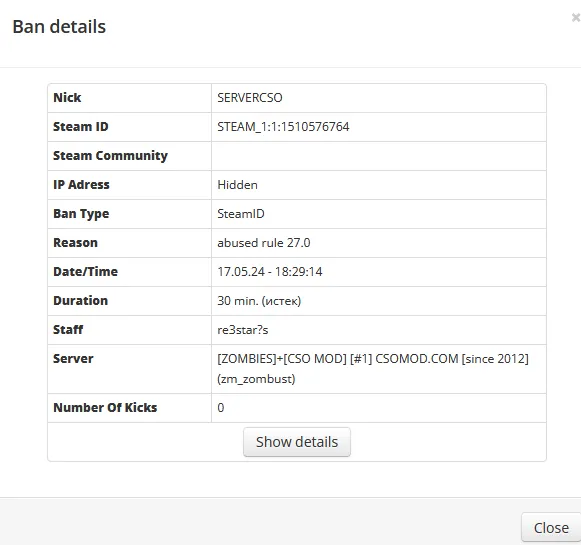
Task: Click the Show details button
Action: 297,442
